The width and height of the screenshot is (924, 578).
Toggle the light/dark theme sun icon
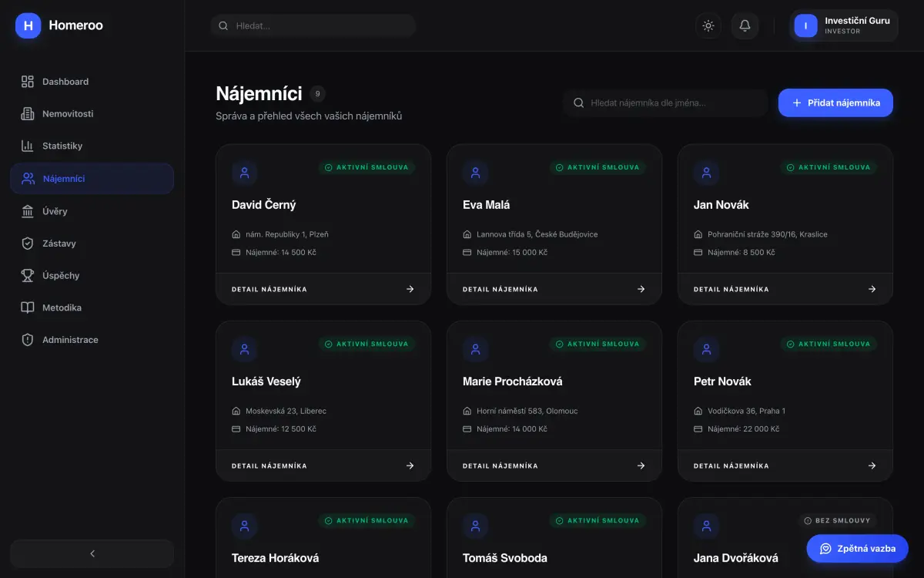tap(708, 25)
